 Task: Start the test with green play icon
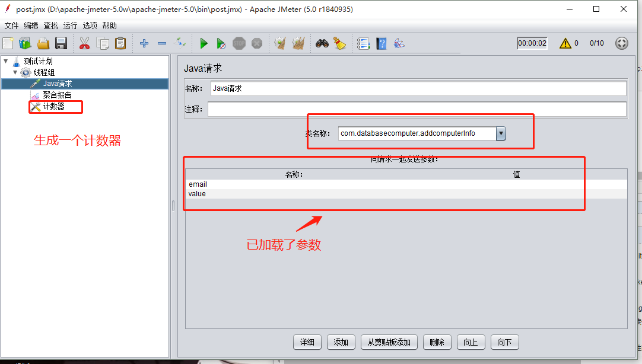204,43
